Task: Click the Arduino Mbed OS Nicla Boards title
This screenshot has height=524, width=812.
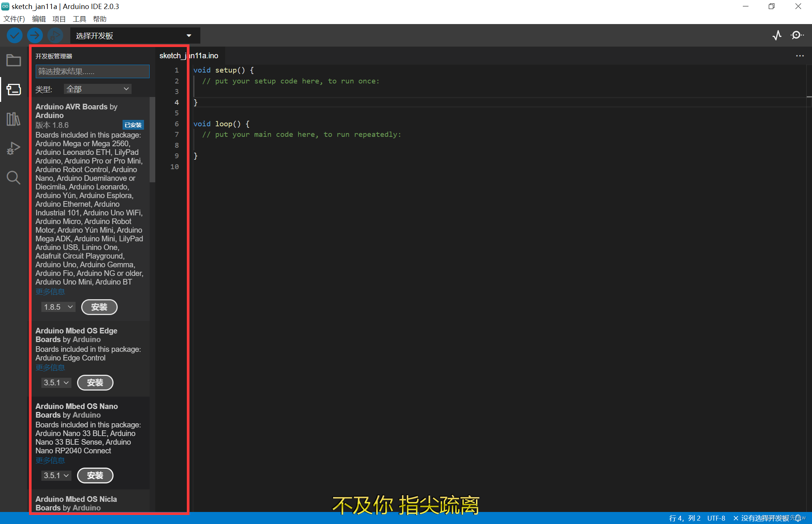Action: (76, 503)
